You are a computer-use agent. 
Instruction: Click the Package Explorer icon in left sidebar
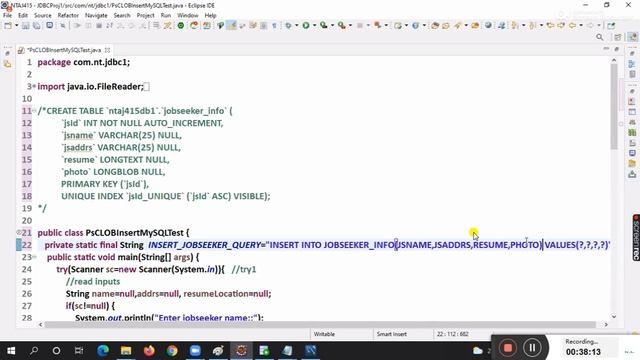point(7,64)
